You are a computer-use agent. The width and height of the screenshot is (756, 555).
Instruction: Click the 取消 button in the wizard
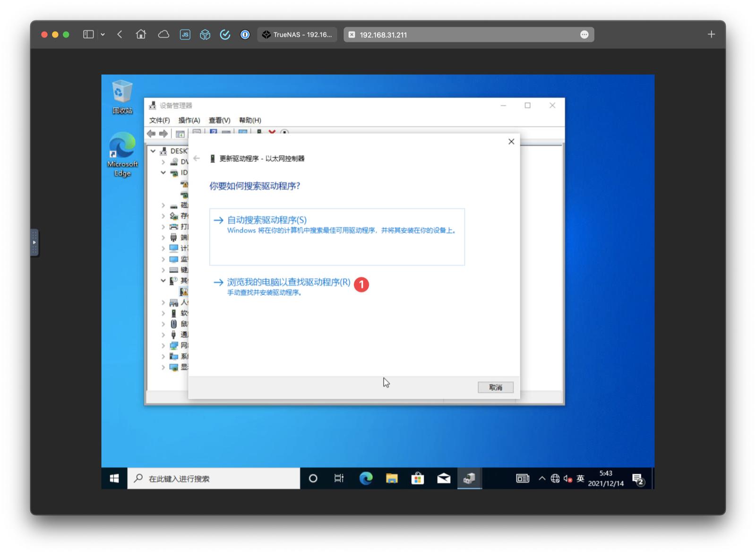tap(495, 387)
